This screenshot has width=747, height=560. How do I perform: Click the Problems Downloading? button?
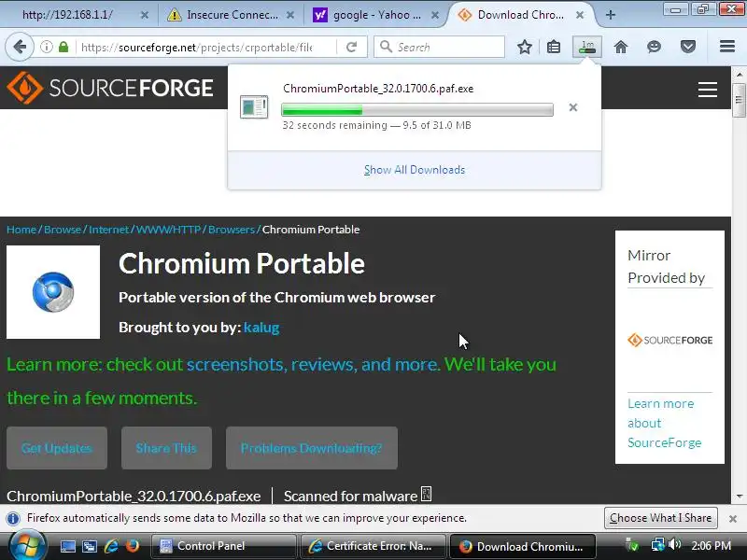[312, 448]
